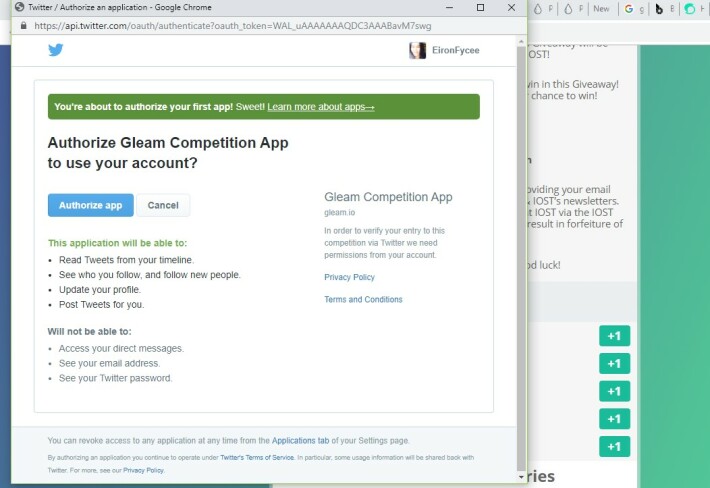Click the URL address field

[233, 26]
